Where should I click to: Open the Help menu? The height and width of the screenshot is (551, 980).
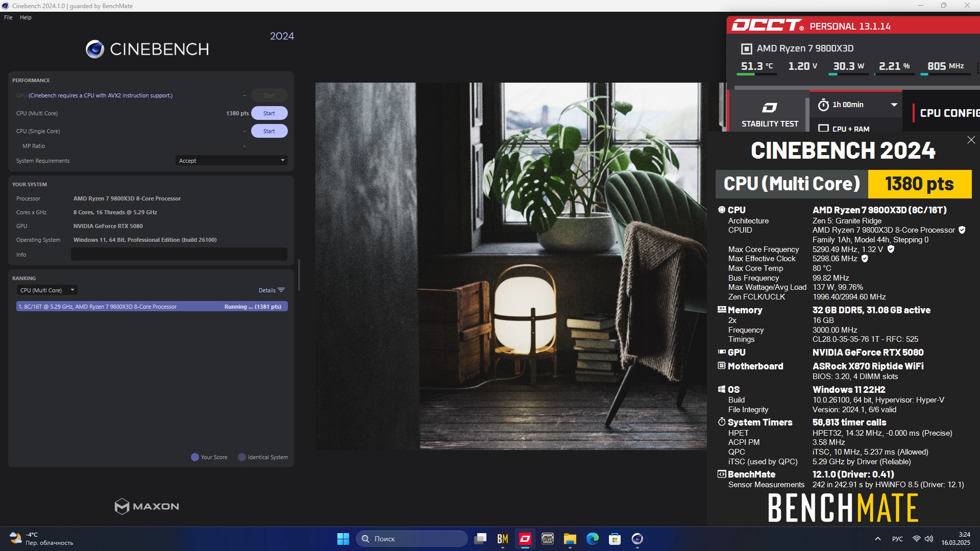[26, 17]
